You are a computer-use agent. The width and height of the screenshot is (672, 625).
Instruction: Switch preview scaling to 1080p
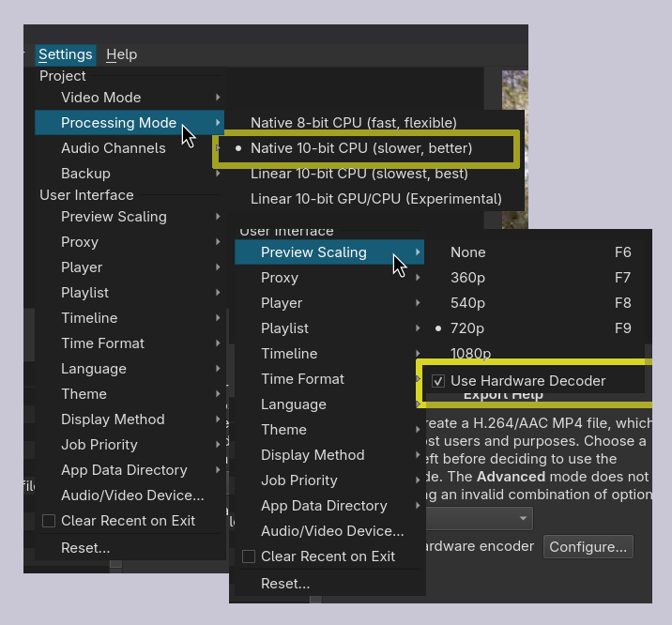(470, 354)
